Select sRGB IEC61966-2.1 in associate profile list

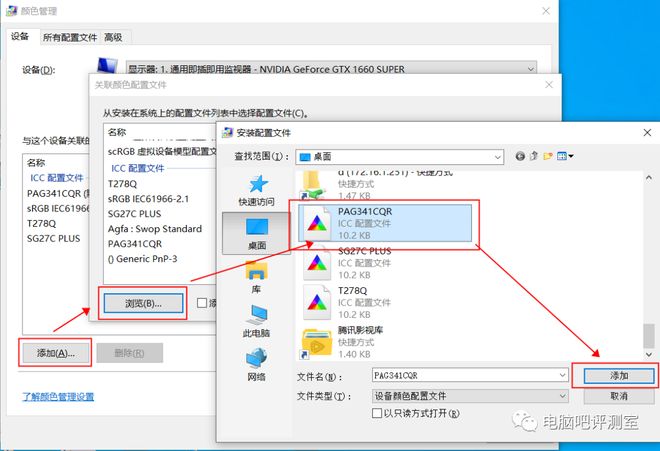click(148, 199)
